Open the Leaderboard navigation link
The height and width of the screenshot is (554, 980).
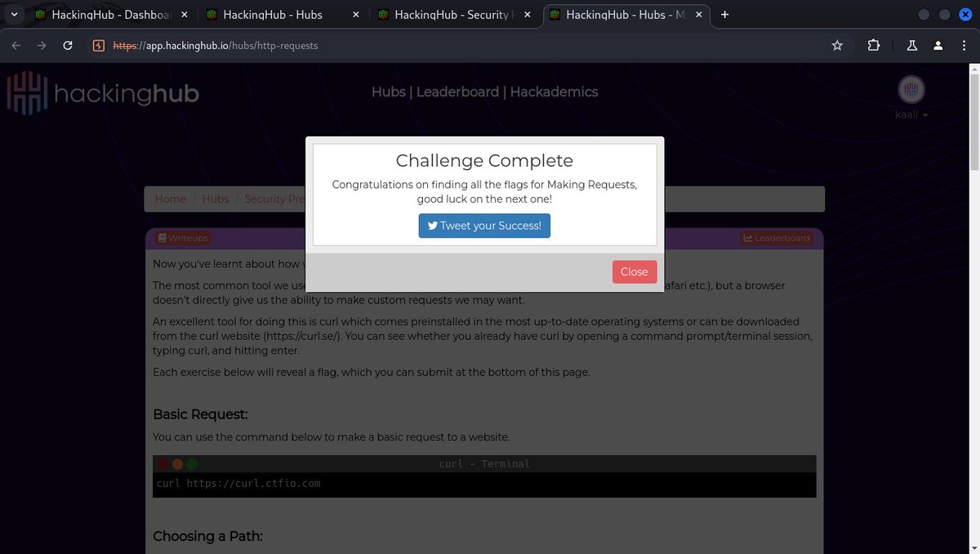click(457, 92)
